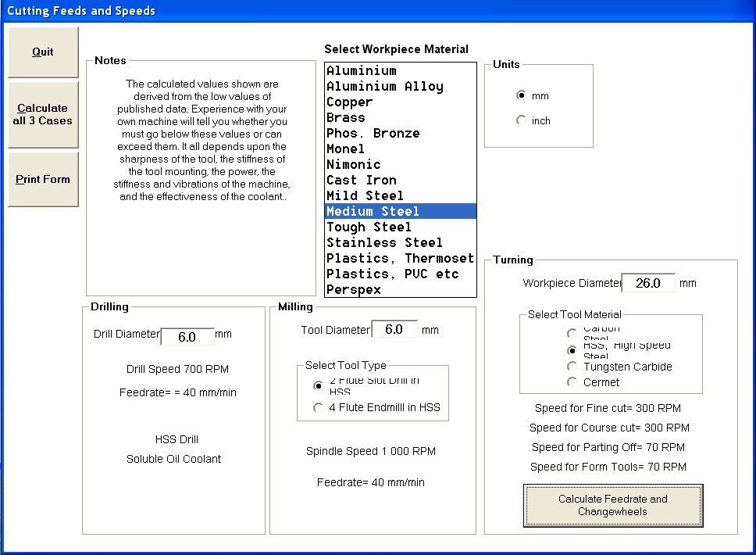Click Speed for Form Tools 70 RPM
The image size is (756, 555).
coord(608,467)
